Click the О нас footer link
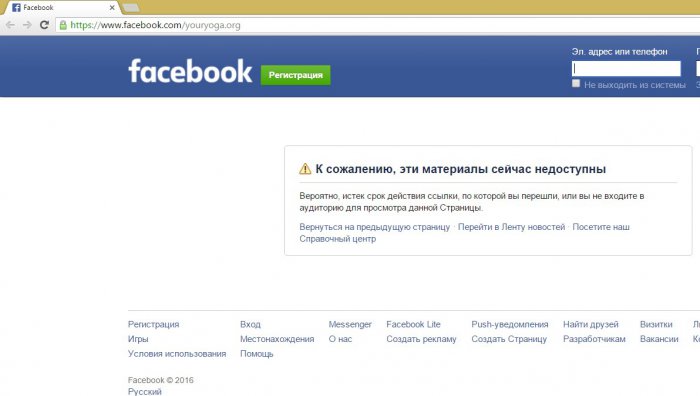This screenshot has height=396, width=700. tap(340, 339)
